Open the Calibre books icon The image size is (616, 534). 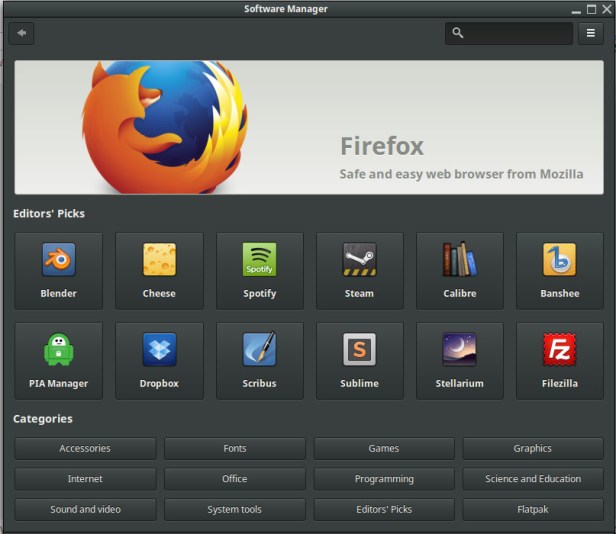coord(459,260)
